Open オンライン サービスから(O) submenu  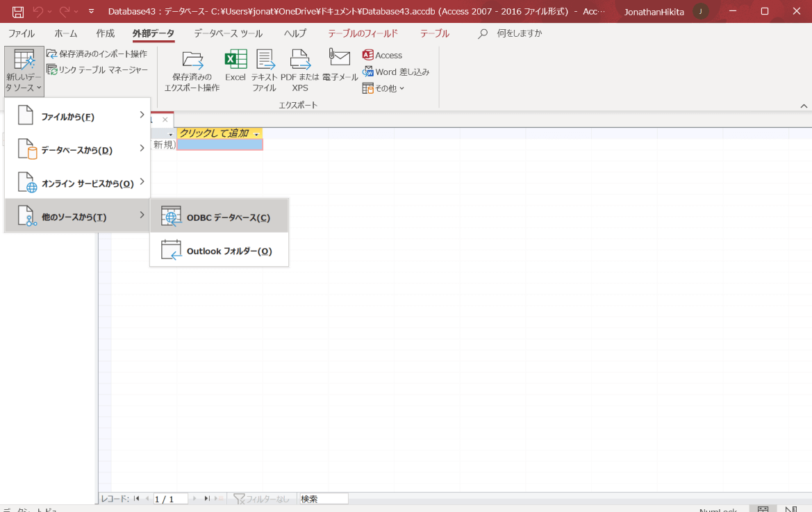pyautogui.click(x=78, y=183)
